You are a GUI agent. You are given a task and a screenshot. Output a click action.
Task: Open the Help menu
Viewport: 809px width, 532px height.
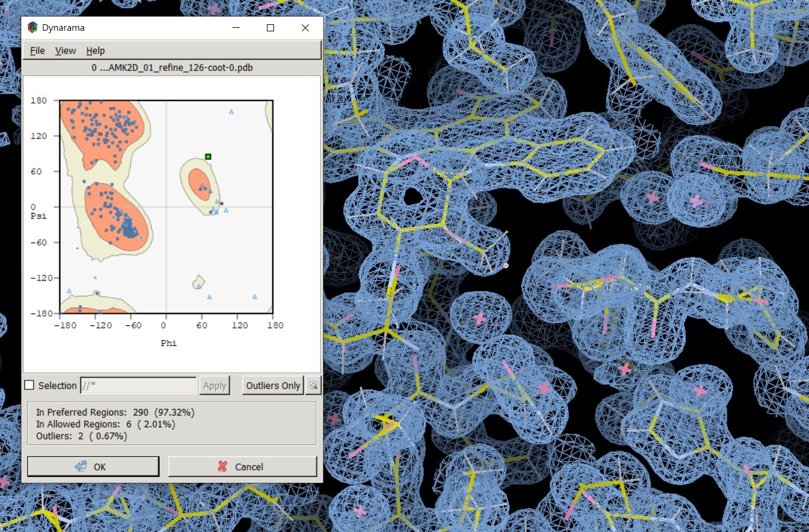click(x=95, y=51)
